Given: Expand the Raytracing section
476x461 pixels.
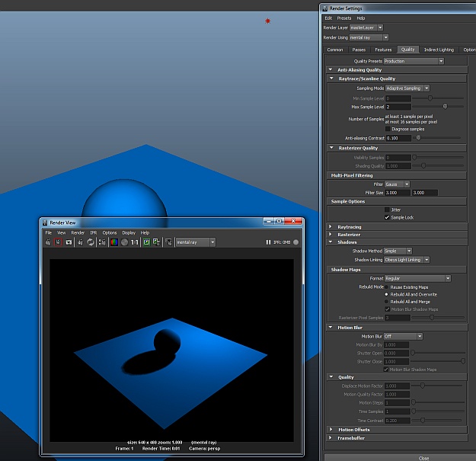Looking at the screenshot, I should [331, 226].
